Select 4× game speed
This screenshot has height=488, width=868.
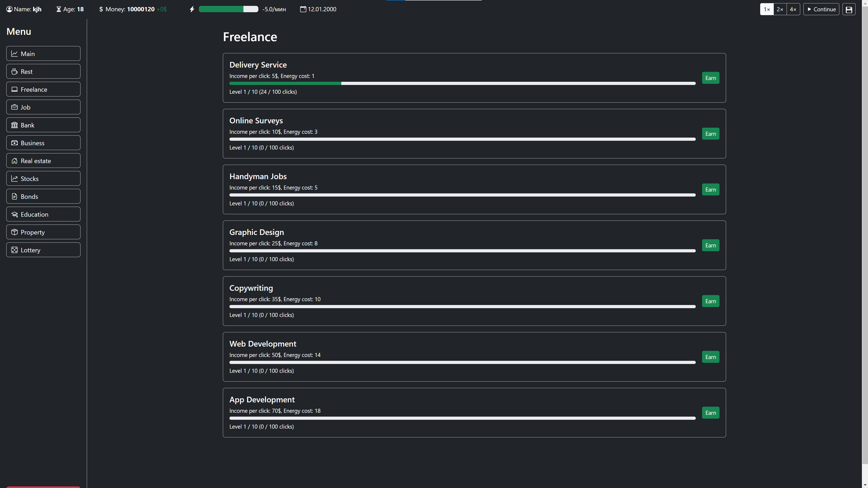click(793, 9)
